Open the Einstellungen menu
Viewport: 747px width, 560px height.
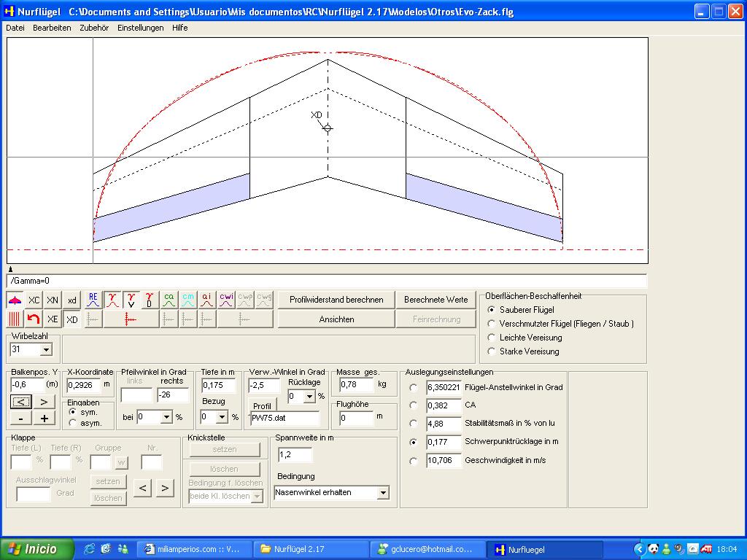point(140,28)
